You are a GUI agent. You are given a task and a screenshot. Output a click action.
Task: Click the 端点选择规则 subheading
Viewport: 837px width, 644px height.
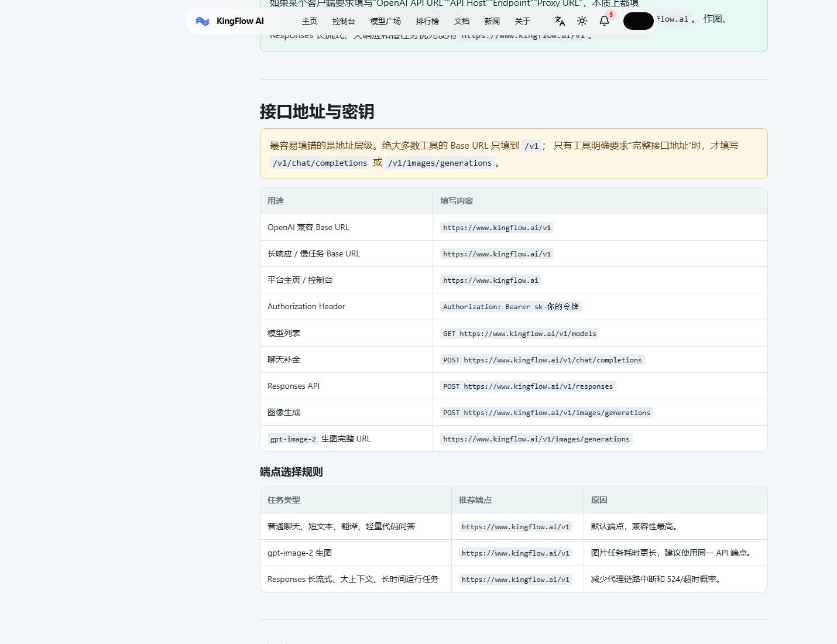[x=291, y=472]
